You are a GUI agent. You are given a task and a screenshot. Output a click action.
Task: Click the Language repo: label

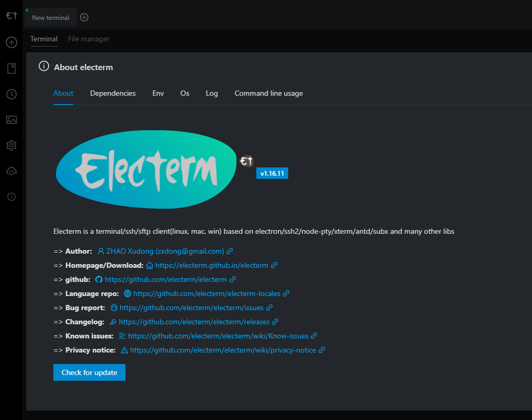92,294
